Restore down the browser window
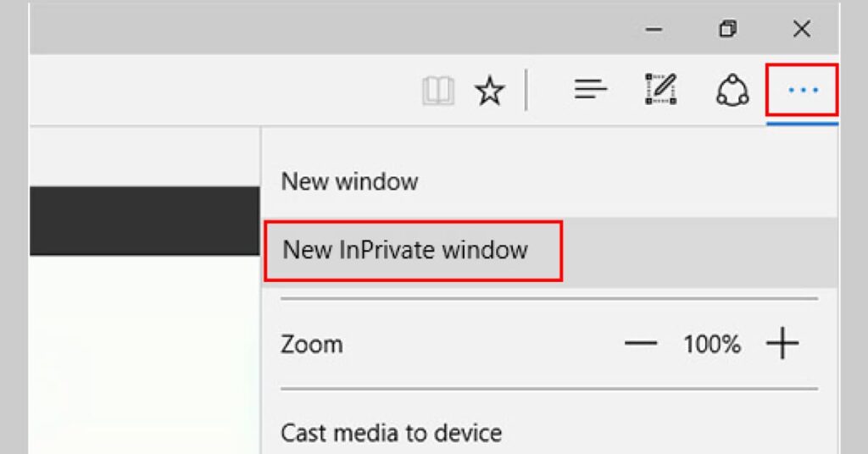The width and height of the screenshot is (868, 454). tap(727, 30)
